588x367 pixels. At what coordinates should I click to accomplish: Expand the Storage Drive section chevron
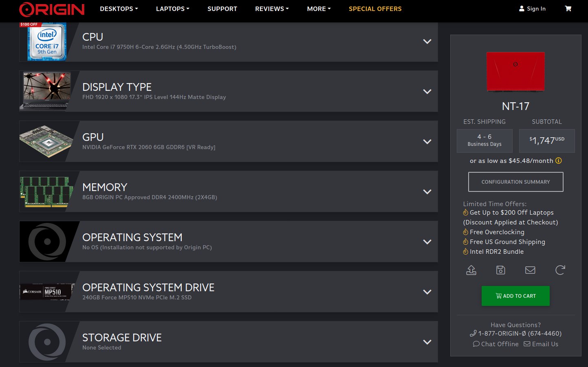(427, 342)
